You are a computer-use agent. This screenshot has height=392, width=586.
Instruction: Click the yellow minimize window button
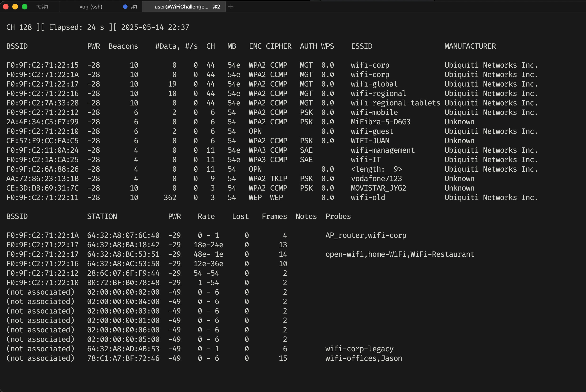15,7
